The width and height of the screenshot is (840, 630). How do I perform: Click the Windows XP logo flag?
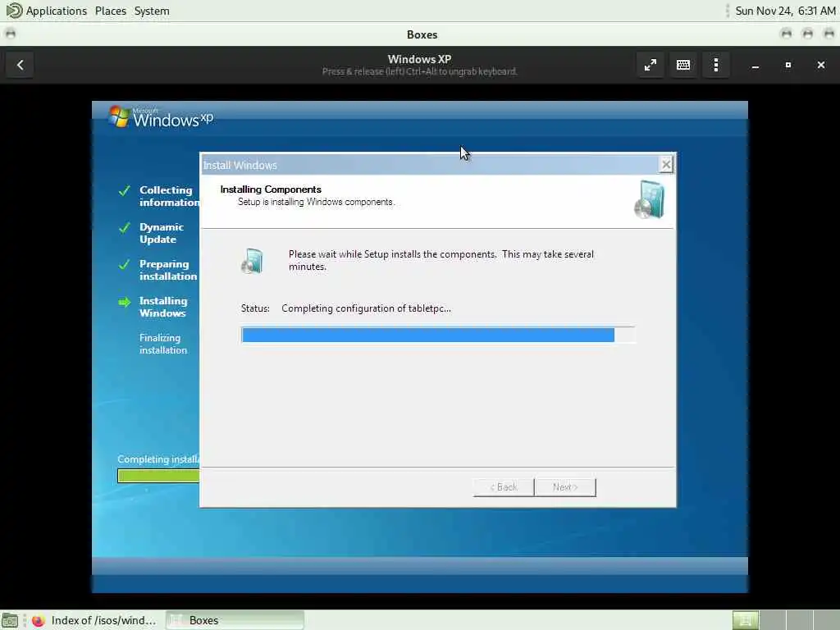118,116
